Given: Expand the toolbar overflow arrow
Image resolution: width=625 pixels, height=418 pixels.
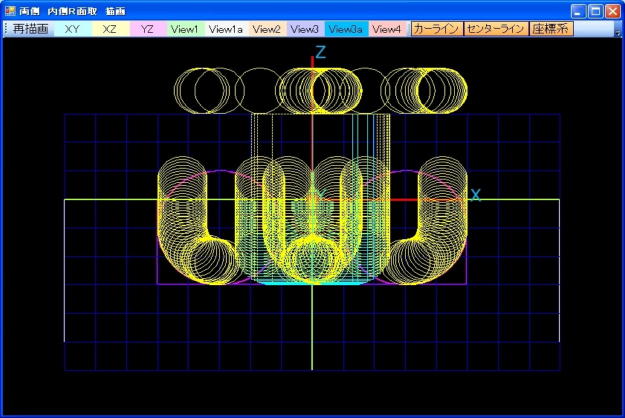Looking at the screenshot, I should (617, 32).
